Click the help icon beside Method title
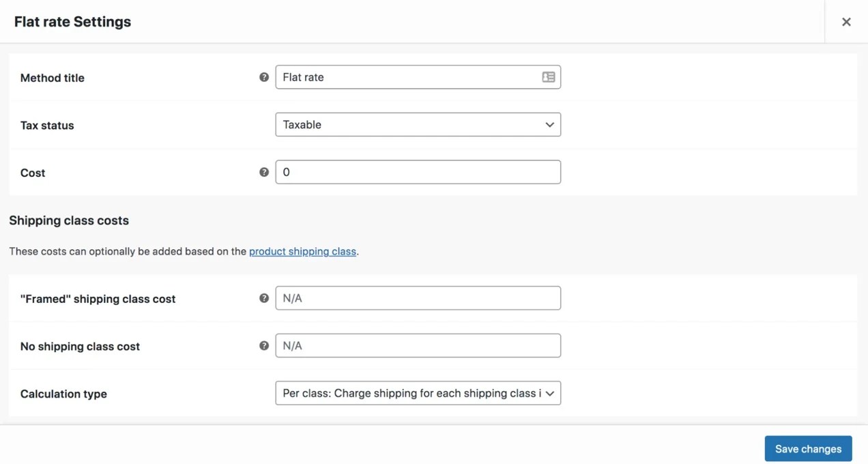Viewport: 868px width, 464px height. click(264, 77)
